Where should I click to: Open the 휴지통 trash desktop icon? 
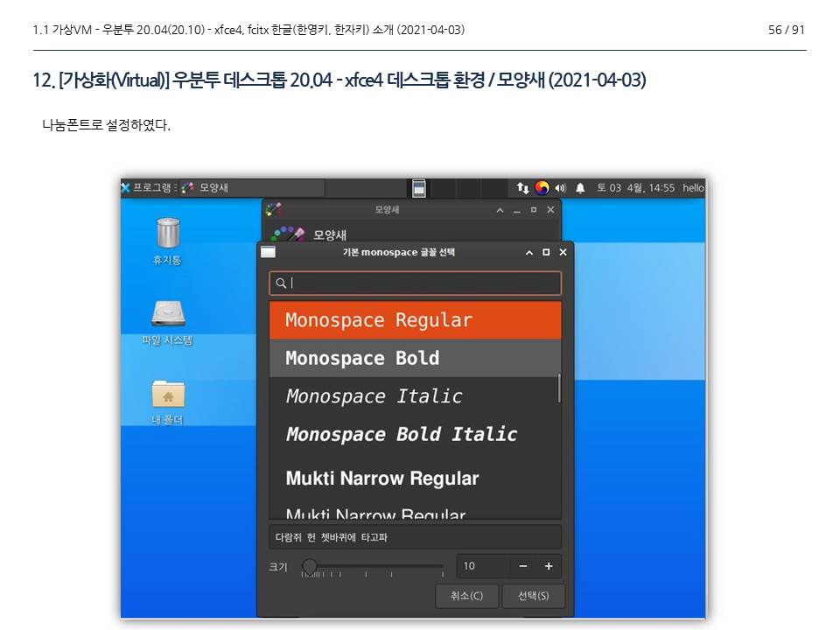tap(168, 241)
